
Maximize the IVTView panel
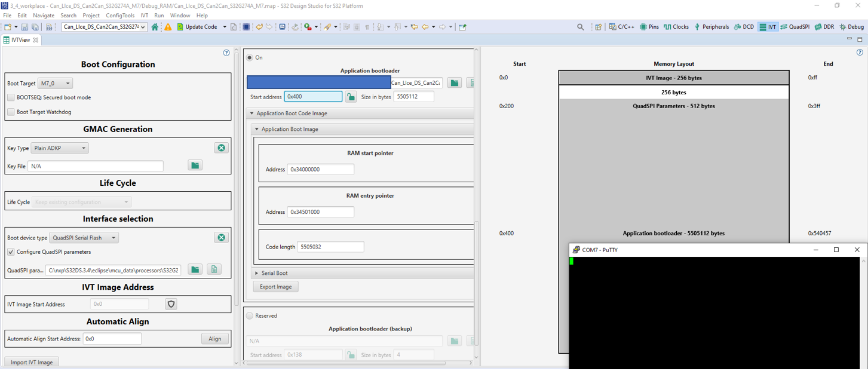tap(860, 39)
